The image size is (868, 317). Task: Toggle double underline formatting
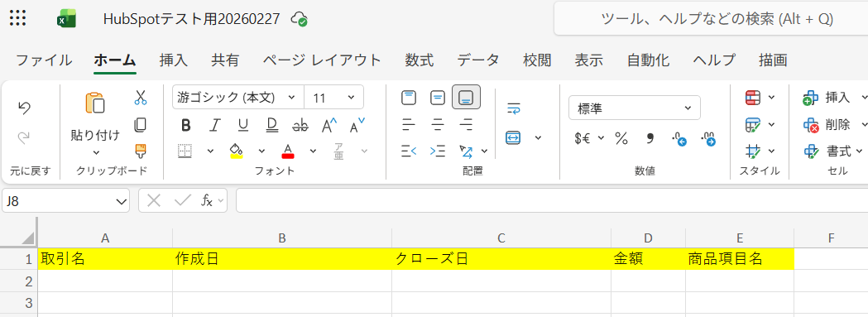point(271,125)
